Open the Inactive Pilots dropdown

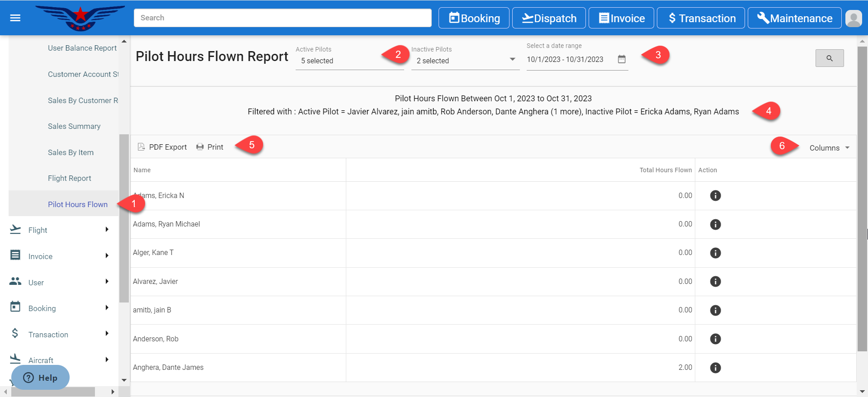pos(465,61)
